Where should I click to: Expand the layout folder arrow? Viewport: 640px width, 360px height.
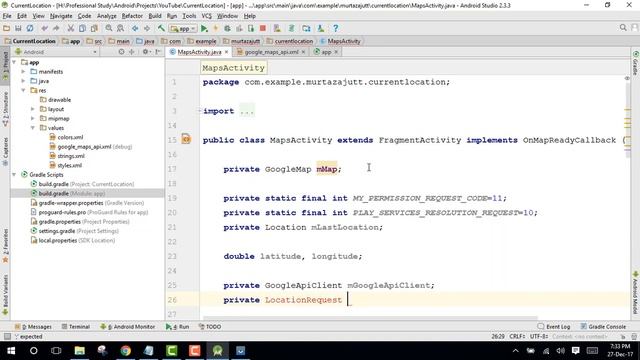(33, 109)
